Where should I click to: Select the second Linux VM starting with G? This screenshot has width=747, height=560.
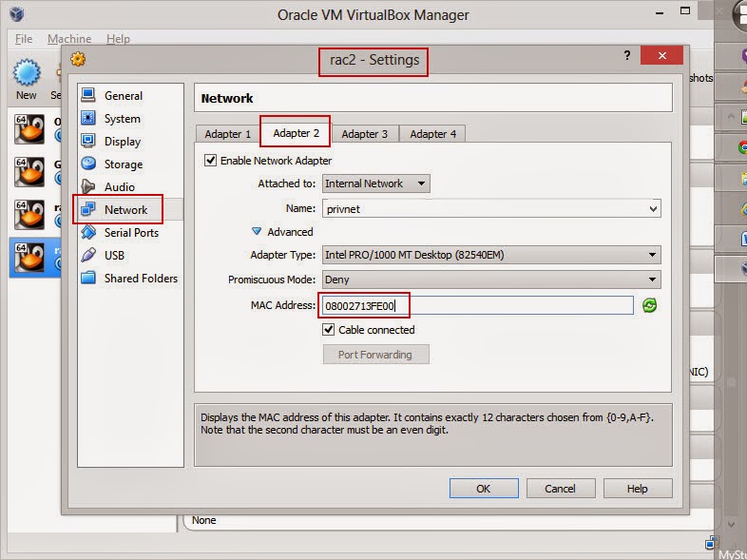(29, 171)
